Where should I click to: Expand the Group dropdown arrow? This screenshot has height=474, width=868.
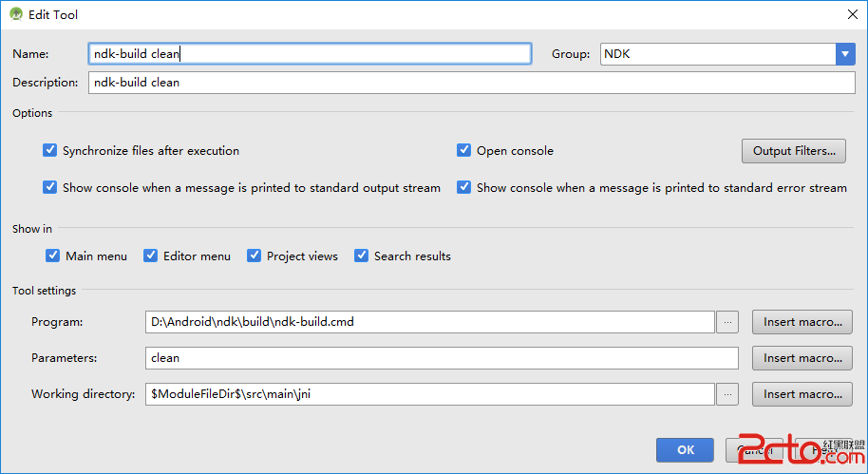[x=845, y=54]
